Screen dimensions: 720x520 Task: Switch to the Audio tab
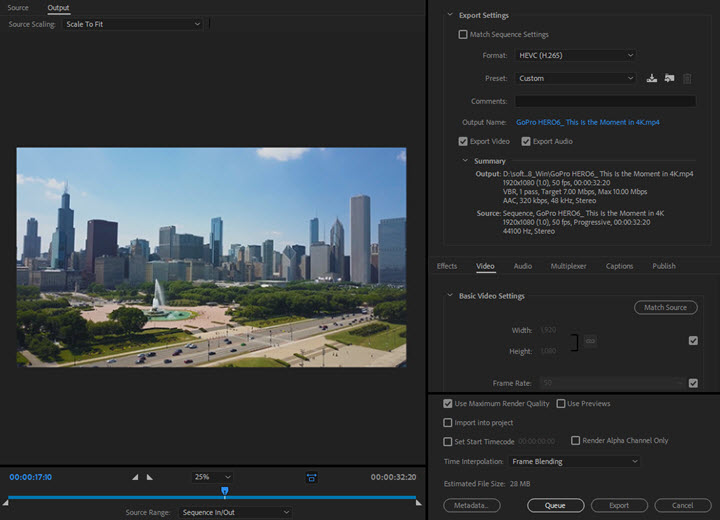point(523,266)
